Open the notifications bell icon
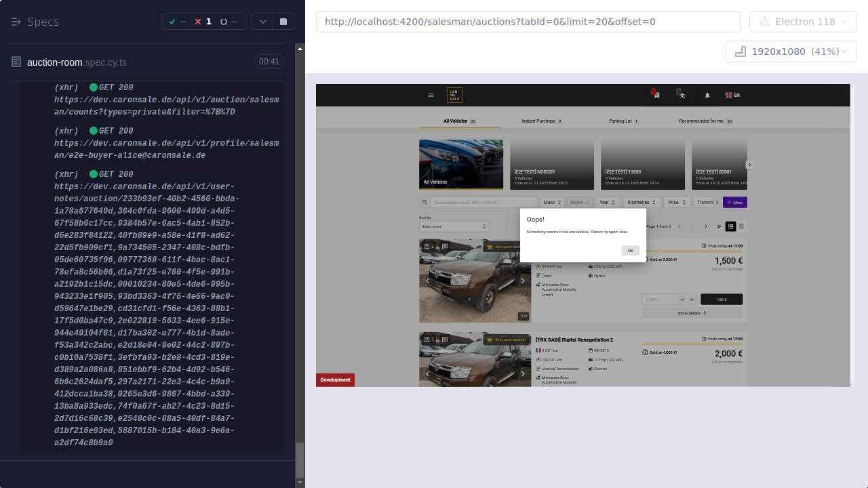Viewport: 868px width, 488px height. tap(707, 95)
